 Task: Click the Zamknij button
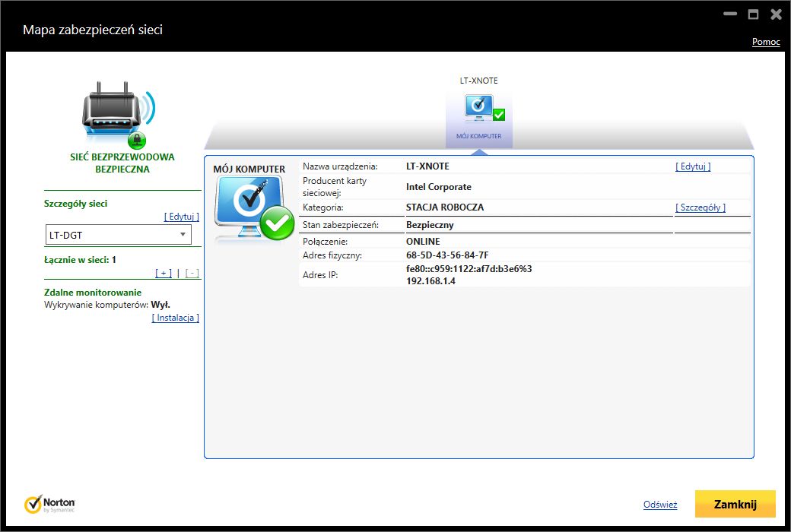pos(735,504)
